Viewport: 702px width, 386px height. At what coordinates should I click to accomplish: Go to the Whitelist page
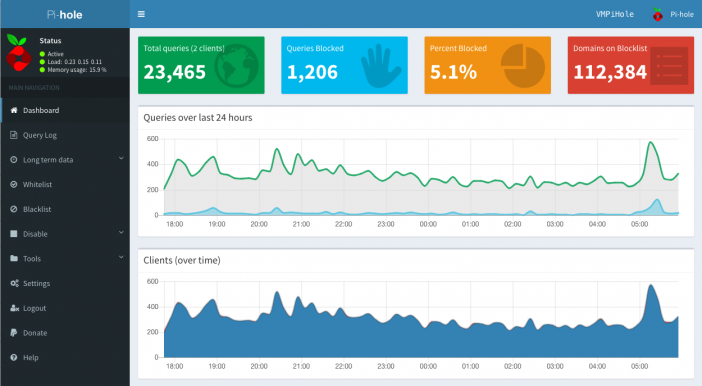click(x=65, y=184)
